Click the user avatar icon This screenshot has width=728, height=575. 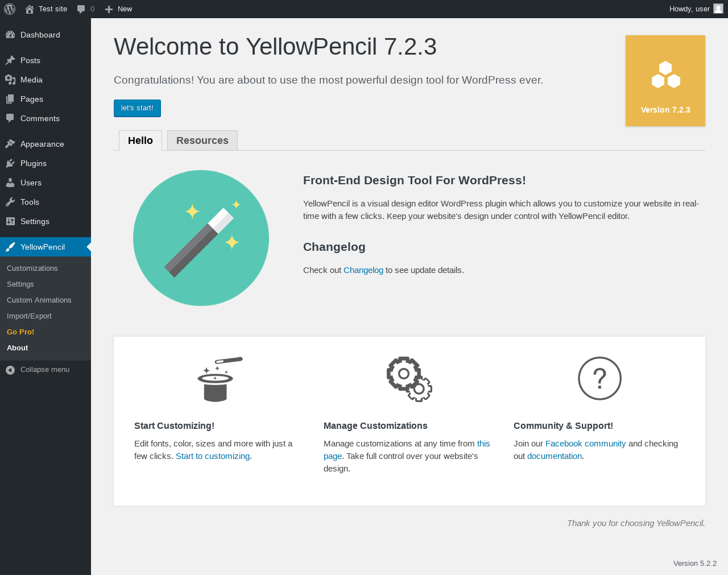(x=718, y=9)
